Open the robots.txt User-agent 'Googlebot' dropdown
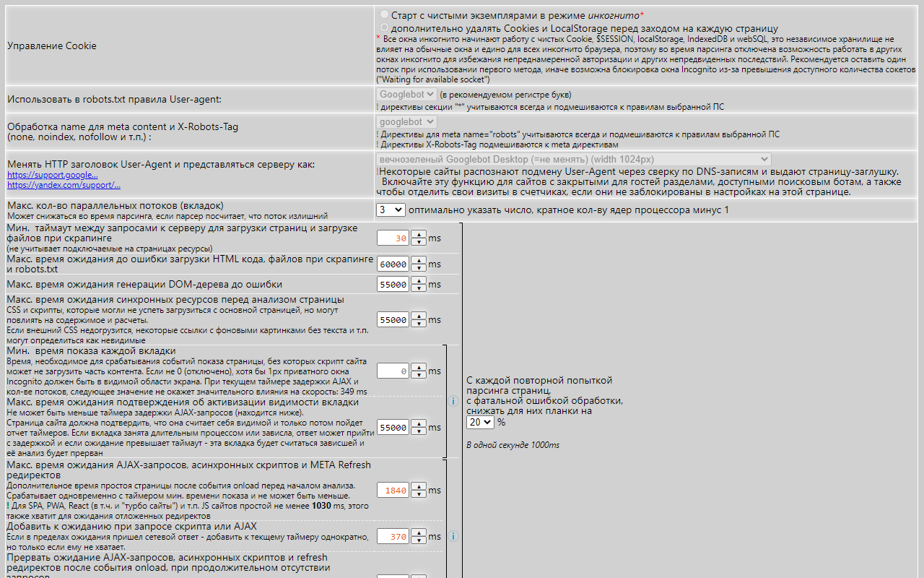This screenshot has height=578, width=924. coord(406,94)
